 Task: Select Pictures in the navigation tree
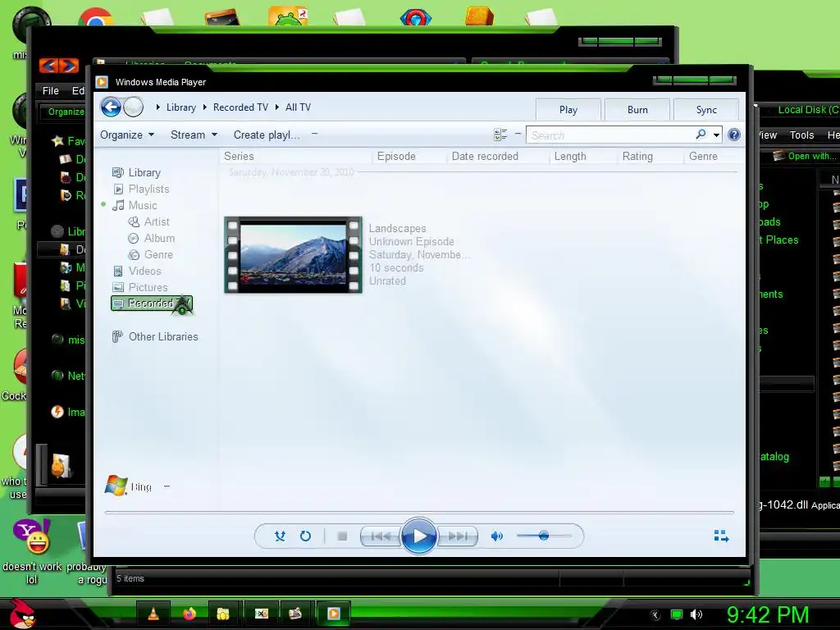click(139, 287)
